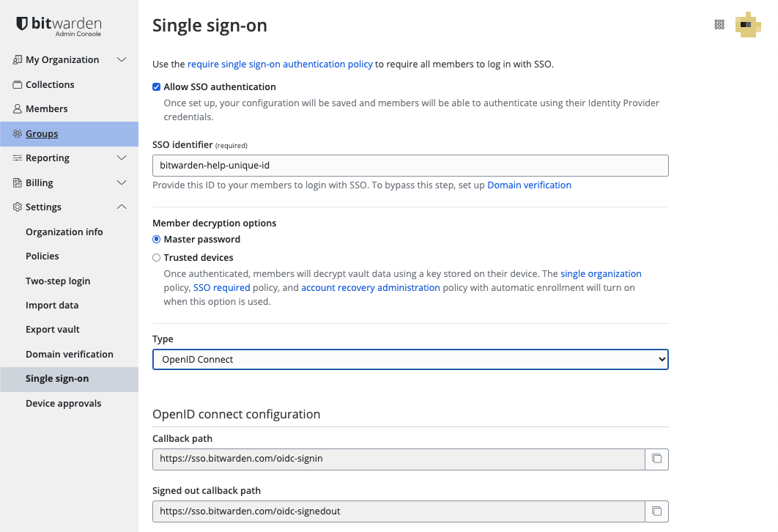This screenshot has height=532, width=778.
Task: Go to Policies in Settings
Action: (x=42, y=256)
